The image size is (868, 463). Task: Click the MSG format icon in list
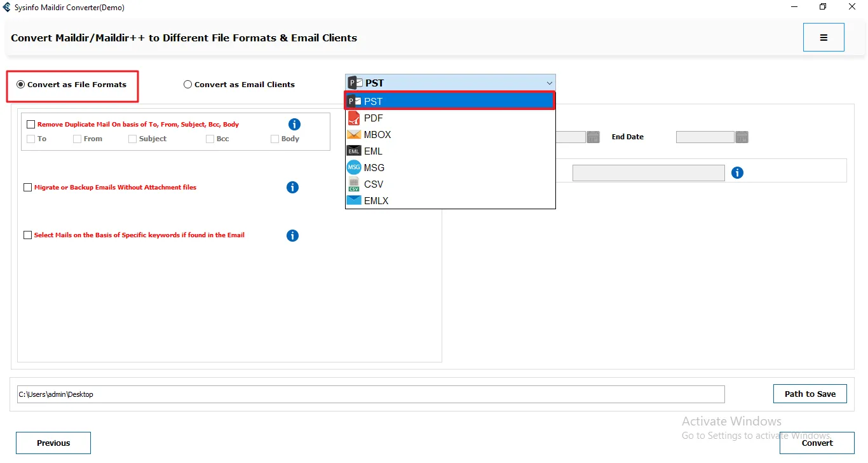[354, 167]
